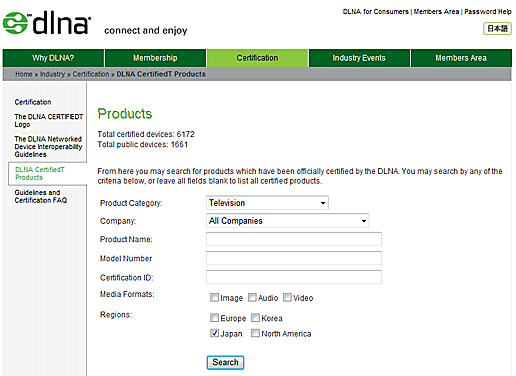This screenshot has width=516, height=376.
Task: Click the DLNA logo
Action: [47, 23]
